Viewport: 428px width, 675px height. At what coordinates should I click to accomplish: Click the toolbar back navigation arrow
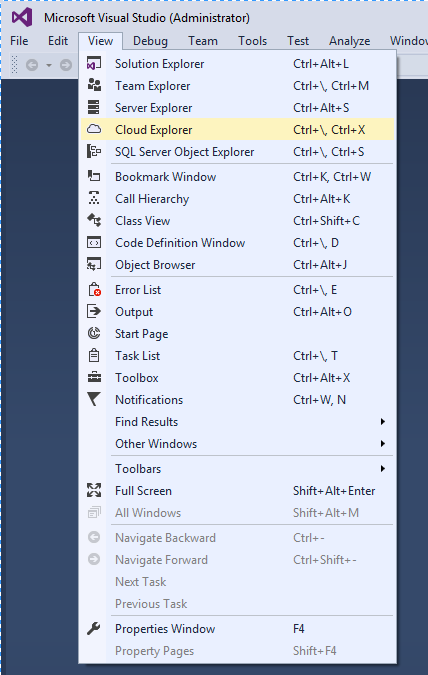click(x=32, y=65)
